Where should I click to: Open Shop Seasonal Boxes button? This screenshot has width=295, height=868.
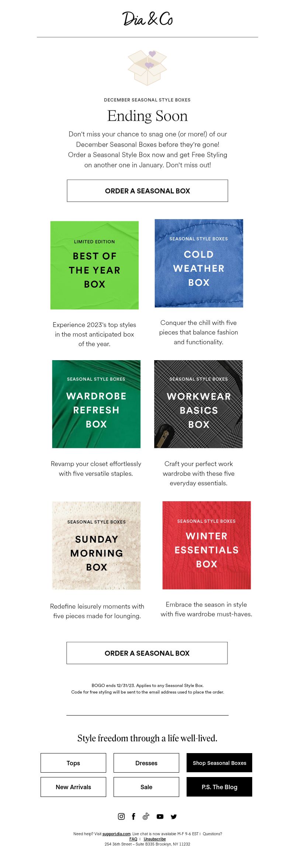click(x=219, y=763)
